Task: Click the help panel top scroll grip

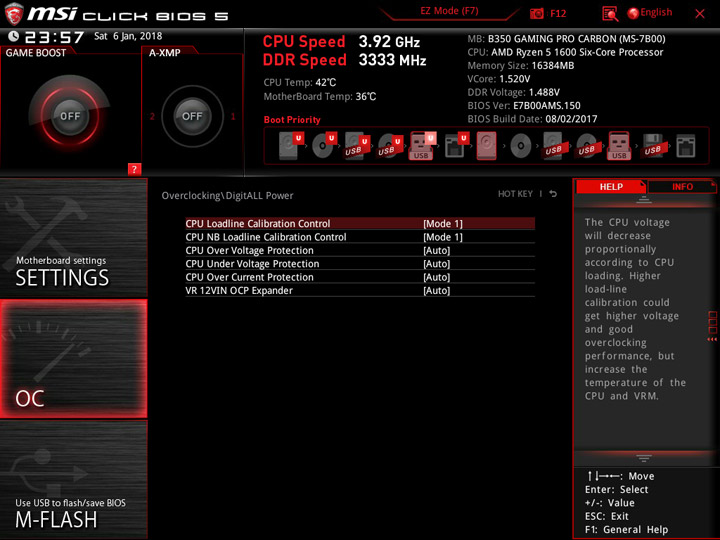Action: [644, 199]
